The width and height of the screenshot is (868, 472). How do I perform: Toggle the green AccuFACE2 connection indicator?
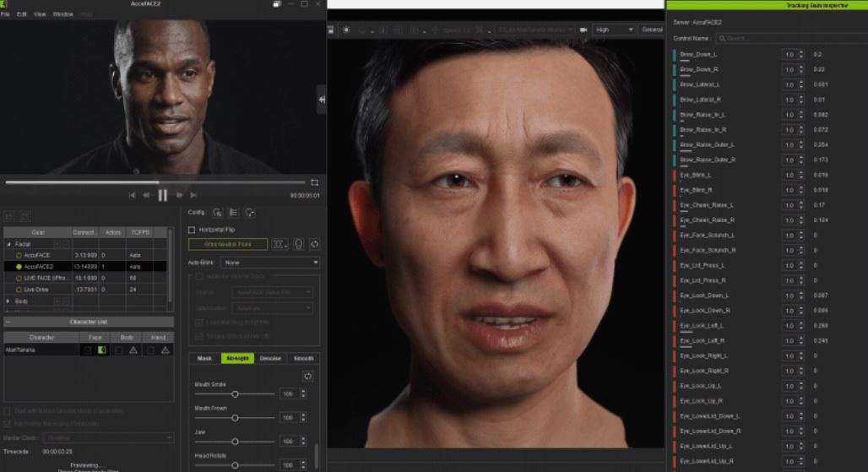[19, 267]
